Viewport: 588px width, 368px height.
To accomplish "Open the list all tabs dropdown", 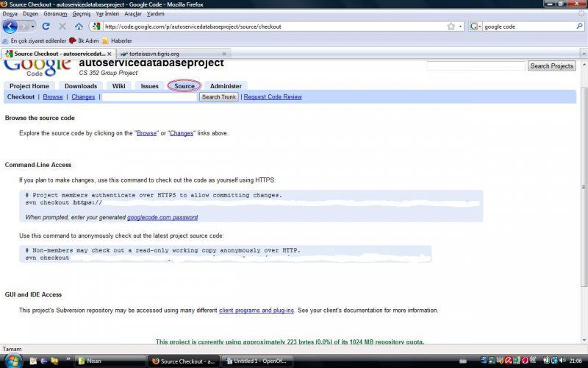I will pyautogui.click(x=582, y=54).
